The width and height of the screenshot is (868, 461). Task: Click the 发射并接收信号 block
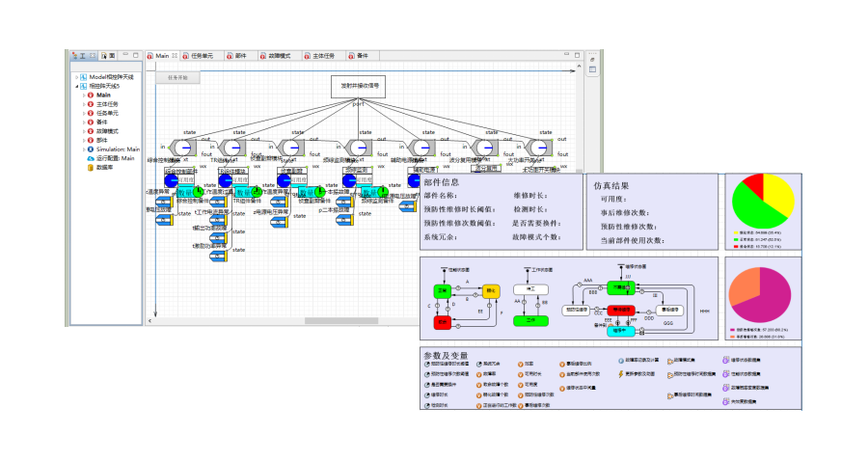[x=360, y=86]
